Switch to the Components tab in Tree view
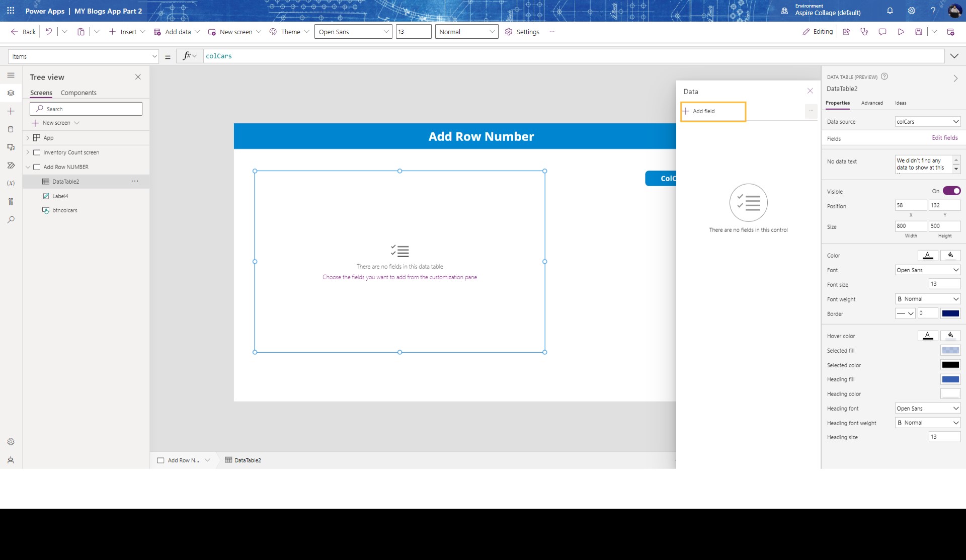Screen dimensions: 966x560 point(78,93)
